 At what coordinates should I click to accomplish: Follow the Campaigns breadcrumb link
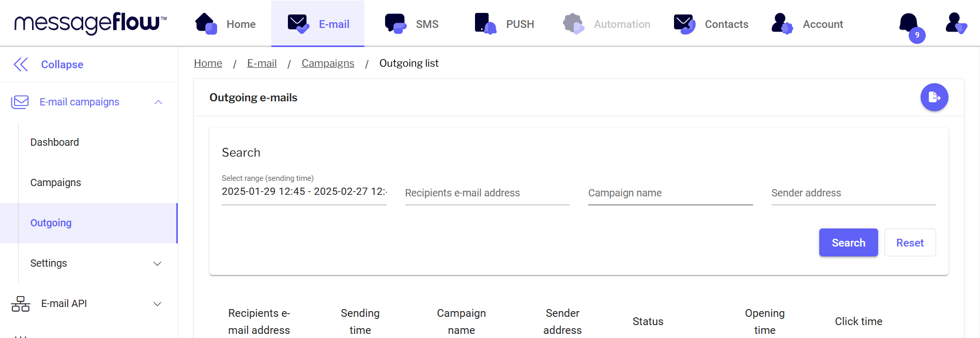(x=328, y=63)
